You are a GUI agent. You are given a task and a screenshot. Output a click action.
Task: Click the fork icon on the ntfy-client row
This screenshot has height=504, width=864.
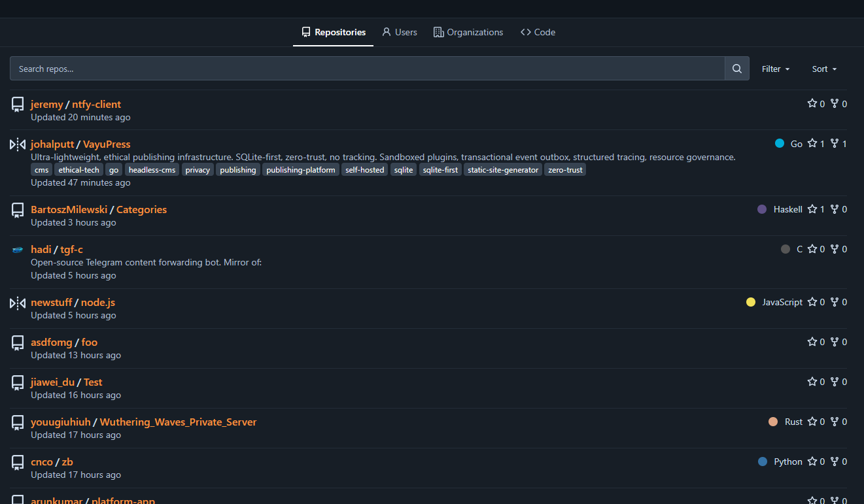pos(835,103)
